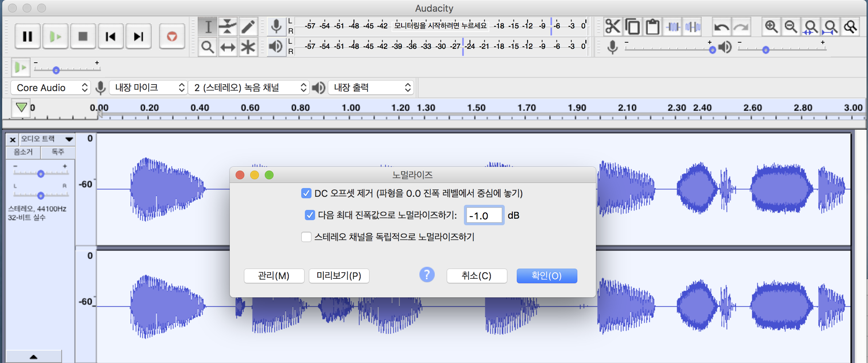The height and width of the screenshot is (363, 868).
Task: Click the Zoom Toggle icon
Action: point(850,27)
